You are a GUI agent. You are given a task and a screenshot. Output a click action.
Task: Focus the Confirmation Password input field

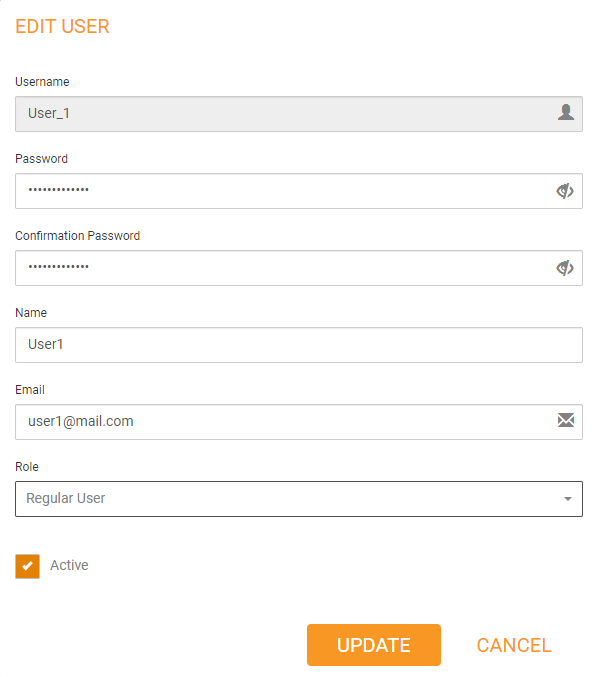coord(299,268)
